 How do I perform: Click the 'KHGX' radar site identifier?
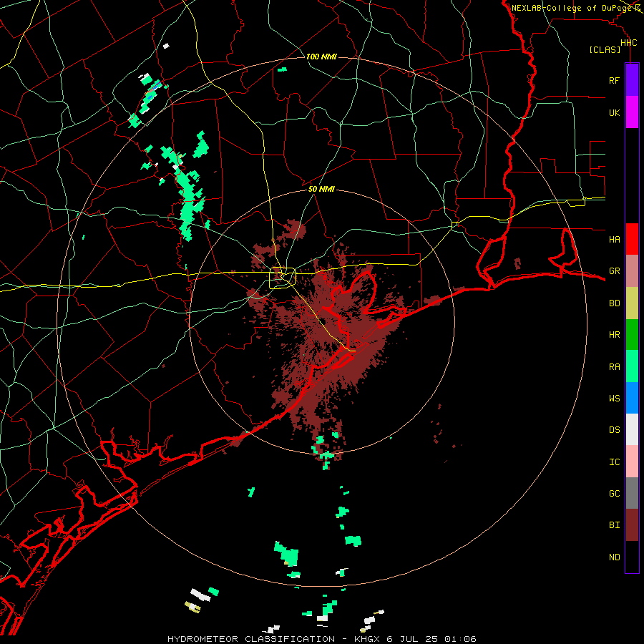coord(367,639)
